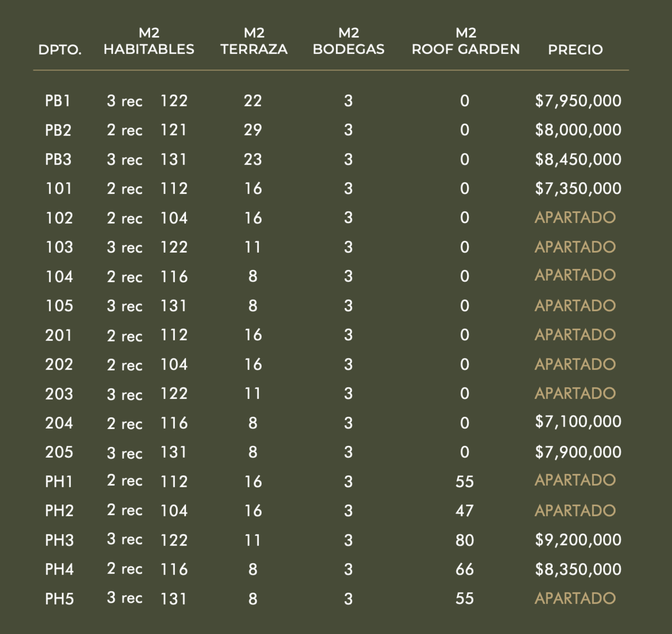672x634 pixels.
Task: Click the M2 BODEGAS column header
Action: tap(348, 41)
